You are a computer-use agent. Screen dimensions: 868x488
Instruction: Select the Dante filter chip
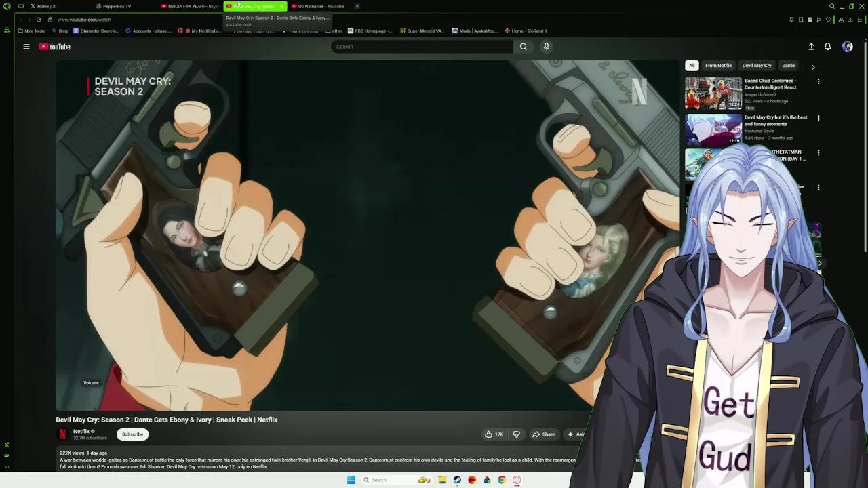click(788, 66)
